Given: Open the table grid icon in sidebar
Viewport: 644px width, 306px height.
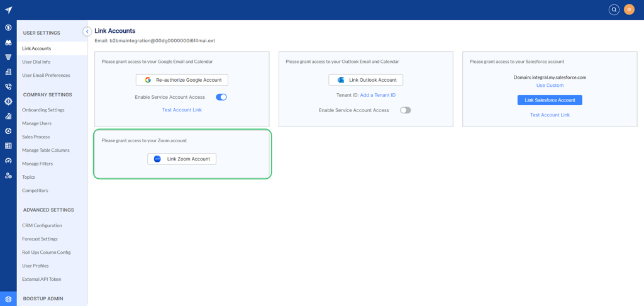Looking at the screenshot, I should click(8, 145).
